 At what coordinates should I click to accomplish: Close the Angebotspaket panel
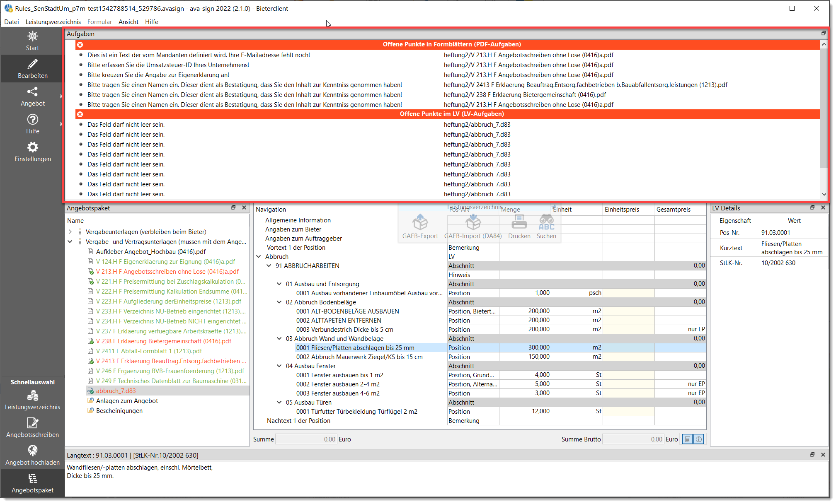[x=244, y=207]
